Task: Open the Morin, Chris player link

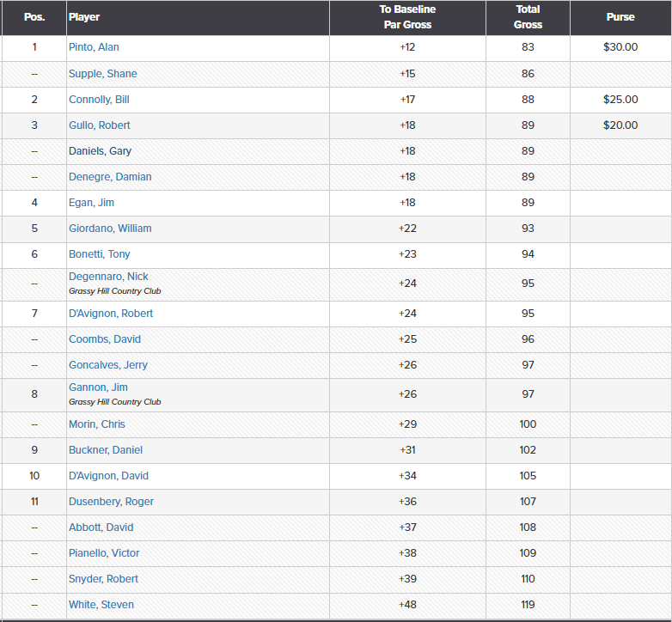Action: point(97,424)
